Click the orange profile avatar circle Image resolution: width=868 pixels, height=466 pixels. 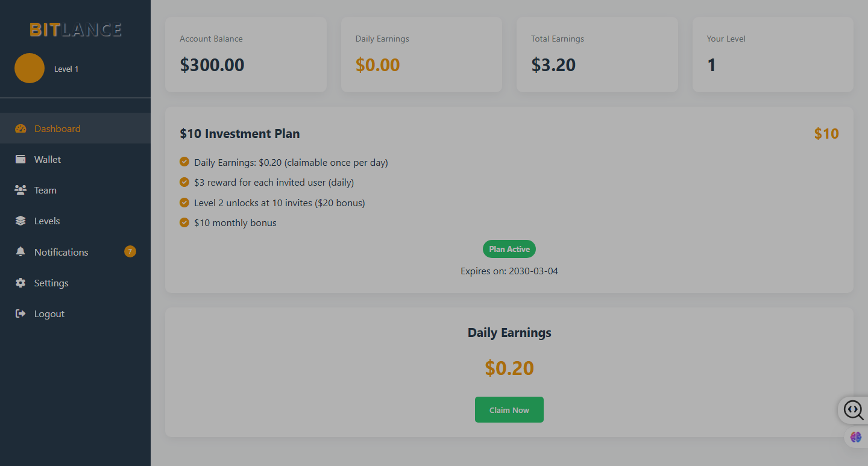[30, 68]
